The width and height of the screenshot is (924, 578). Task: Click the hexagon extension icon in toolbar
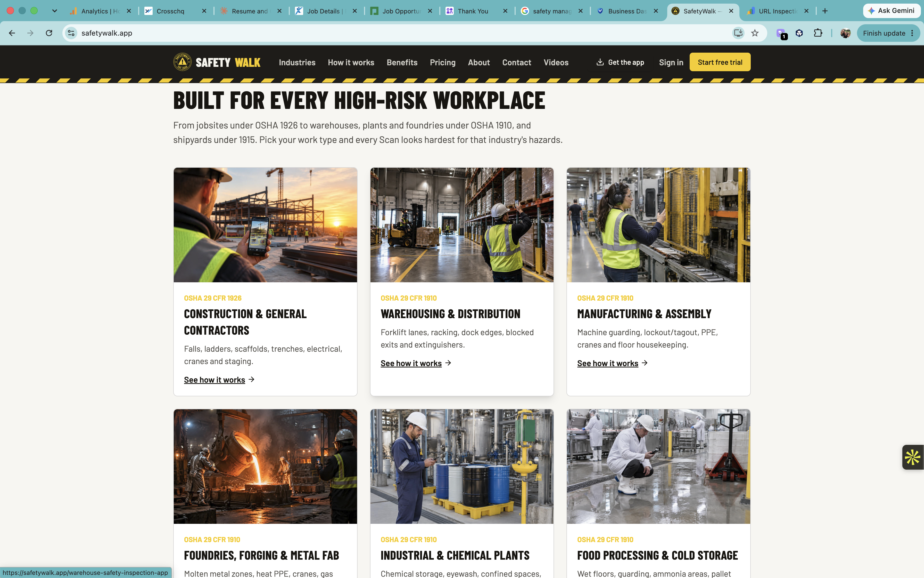(x=799, y=33)
